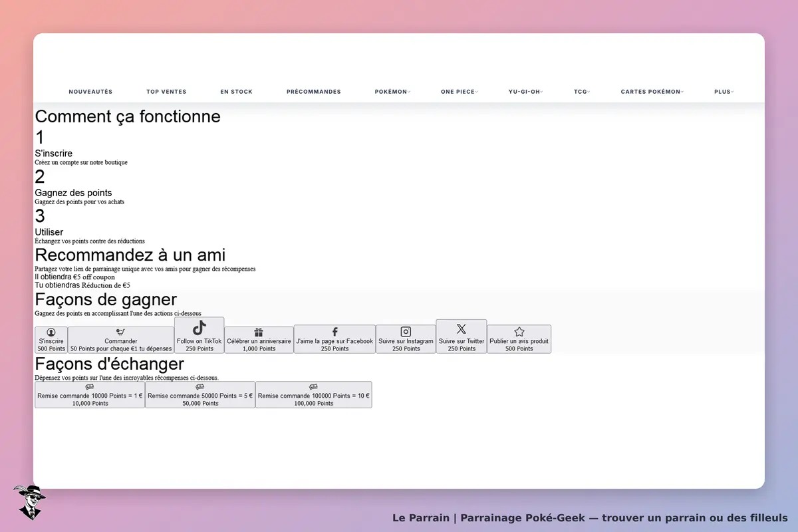
Task: Open the Pokémon menu label
Action: [x=391, y=92]
